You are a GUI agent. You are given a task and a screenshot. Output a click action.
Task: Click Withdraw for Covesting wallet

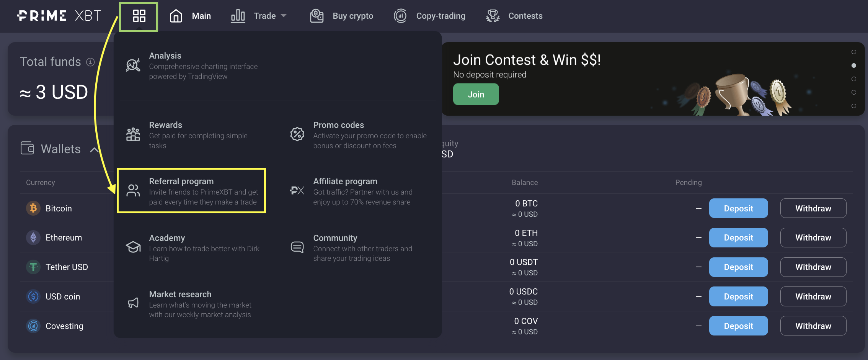[x=813, y=326]
